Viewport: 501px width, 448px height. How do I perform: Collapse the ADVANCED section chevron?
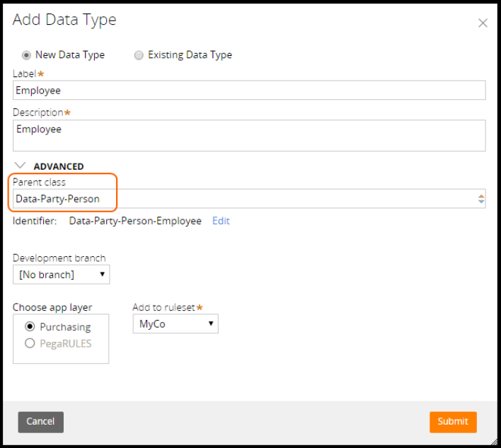point(19,166)
